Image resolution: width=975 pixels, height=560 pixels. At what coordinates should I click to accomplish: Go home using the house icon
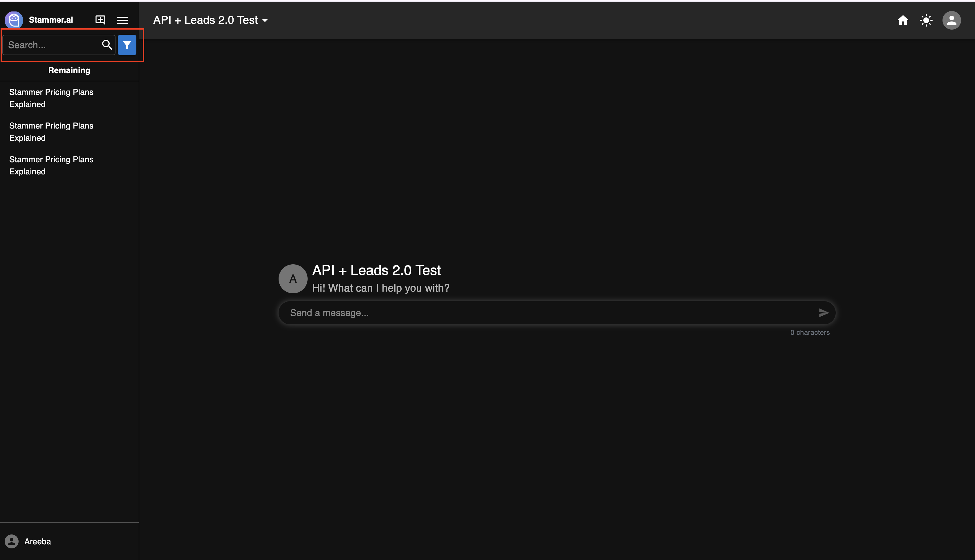coord(903,20)
